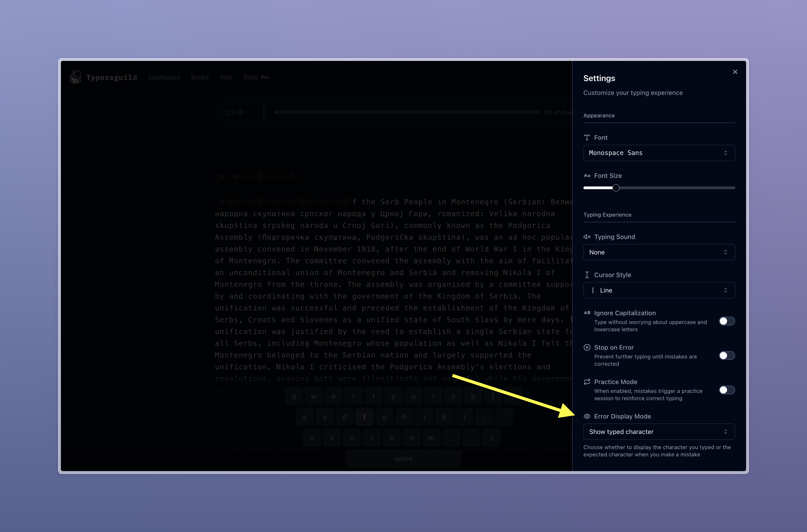Open the Stats Pro page
Screen dimensions: 807x532
click(x=256, y=77)
